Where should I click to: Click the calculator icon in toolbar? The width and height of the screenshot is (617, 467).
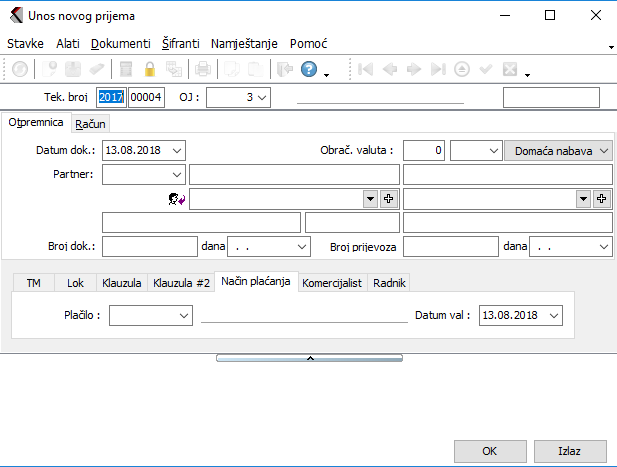pyautogui.click(x=126, y=70)
